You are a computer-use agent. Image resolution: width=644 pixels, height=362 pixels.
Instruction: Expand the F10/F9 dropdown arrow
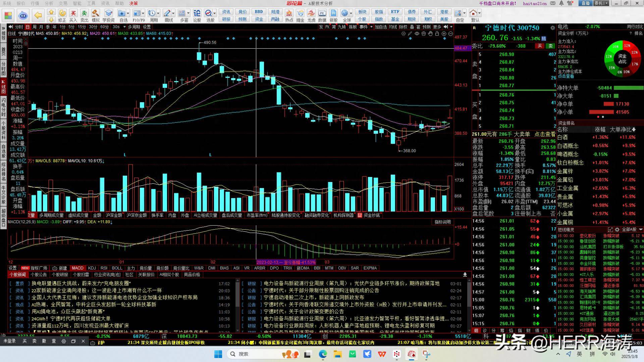click(x=143, y=13)
